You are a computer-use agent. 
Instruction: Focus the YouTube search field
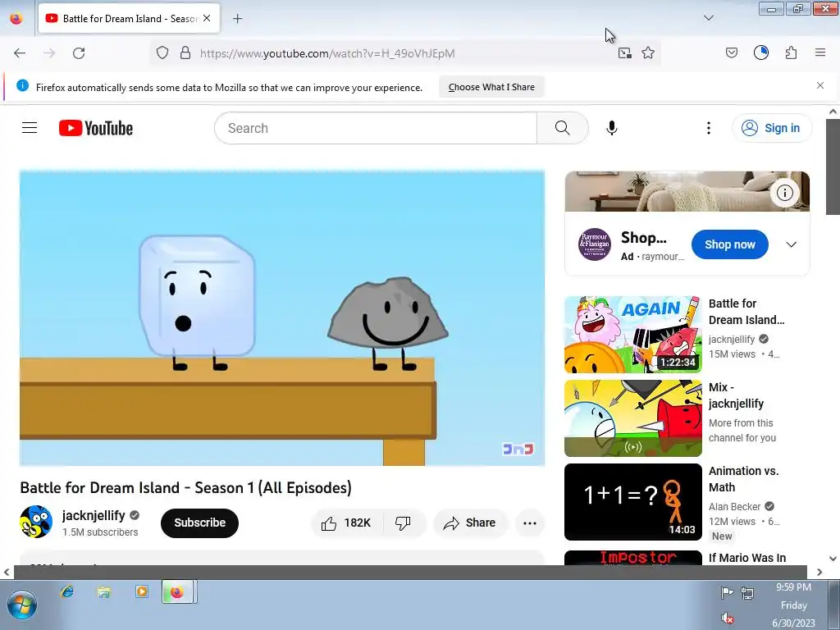pos(376,128)
